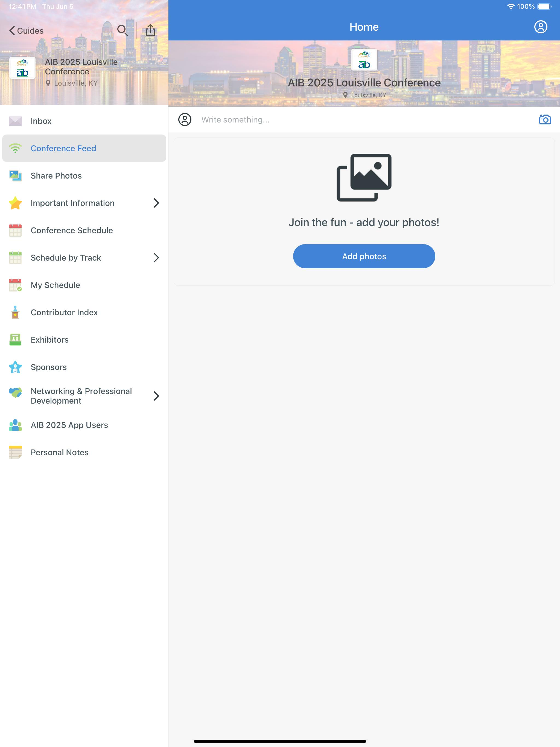
Task: Open Personal Notes
Action: click(84, 453)
